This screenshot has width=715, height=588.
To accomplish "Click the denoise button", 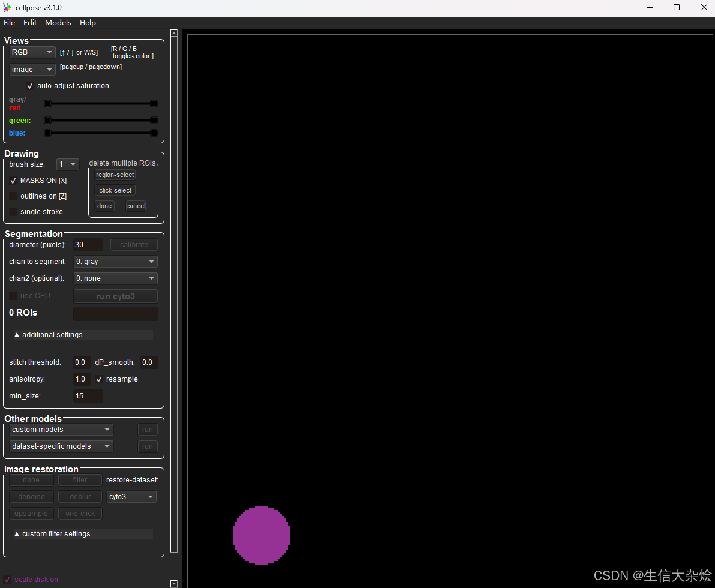I will click(31, 497).
